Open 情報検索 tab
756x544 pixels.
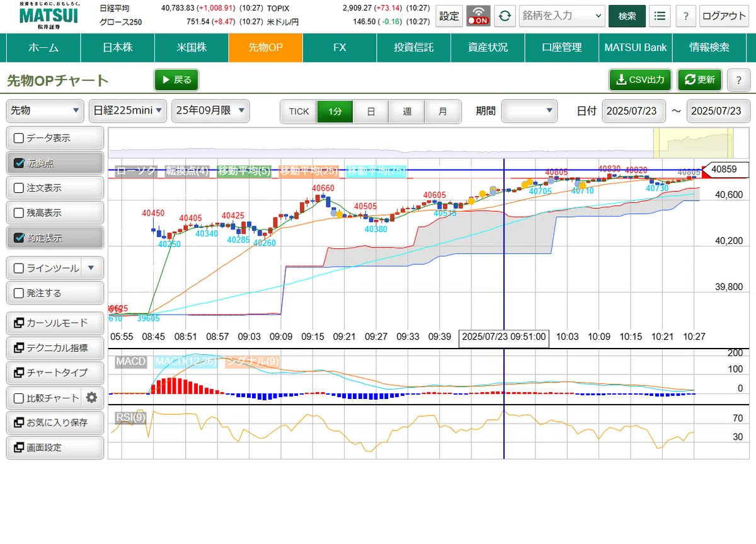pyautogui.click(x=709, y=47)
